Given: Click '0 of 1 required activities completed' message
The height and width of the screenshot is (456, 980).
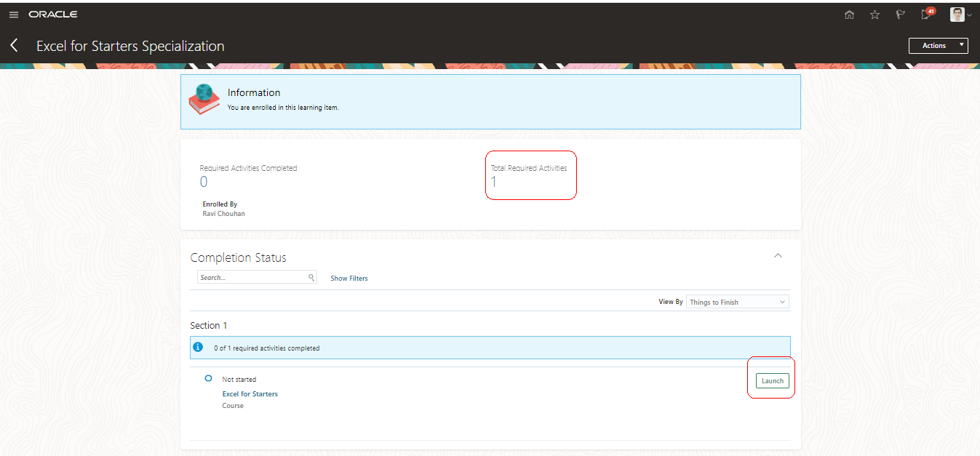Looking at the screenshot, I should (x=267, y=348).
